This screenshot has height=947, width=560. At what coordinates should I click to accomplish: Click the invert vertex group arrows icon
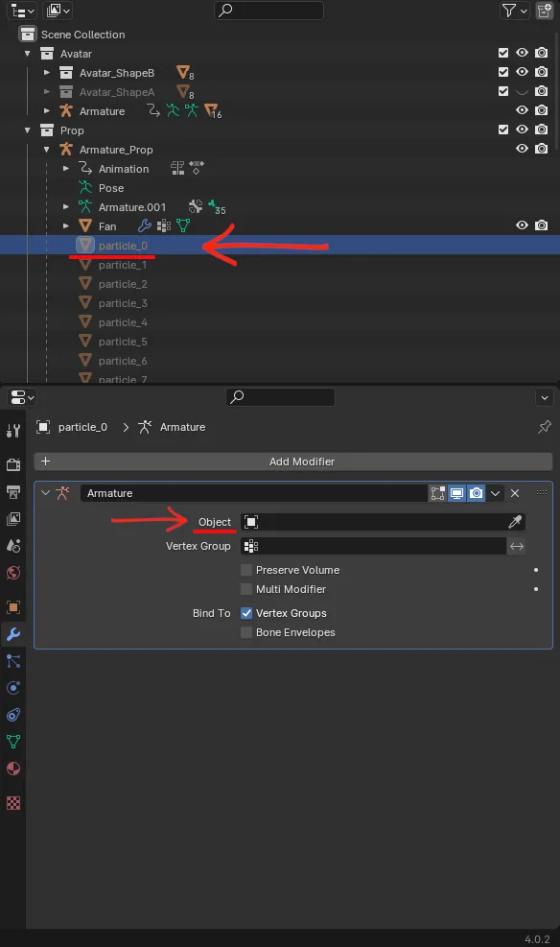coord(517,546)
